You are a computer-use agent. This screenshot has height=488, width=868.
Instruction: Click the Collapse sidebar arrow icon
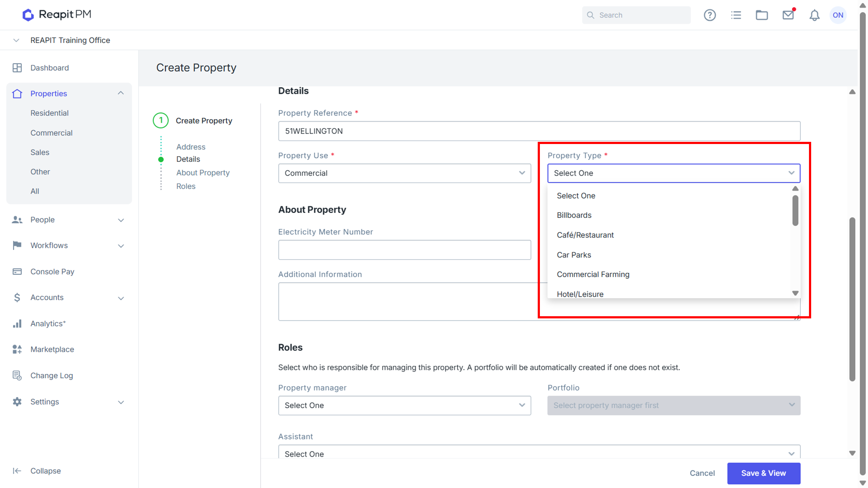coord(17,471)
